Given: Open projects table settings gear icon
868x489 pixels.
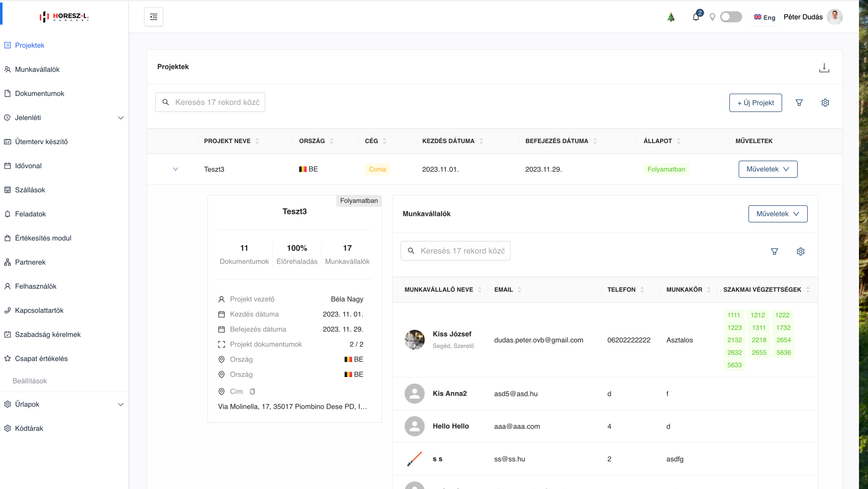Looking at the screenshot, I should (x=825, y=103).
